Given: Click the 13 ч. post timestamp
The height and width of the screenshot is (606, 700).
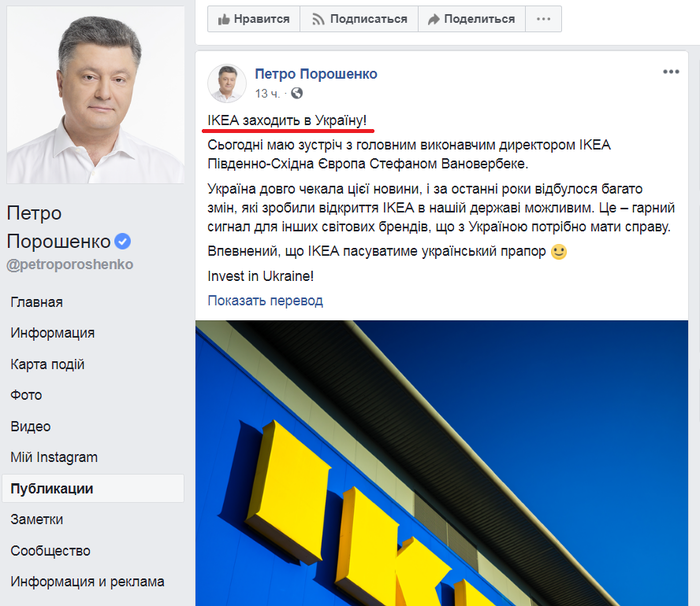Looking at the screenshot, I should (267, 93).
